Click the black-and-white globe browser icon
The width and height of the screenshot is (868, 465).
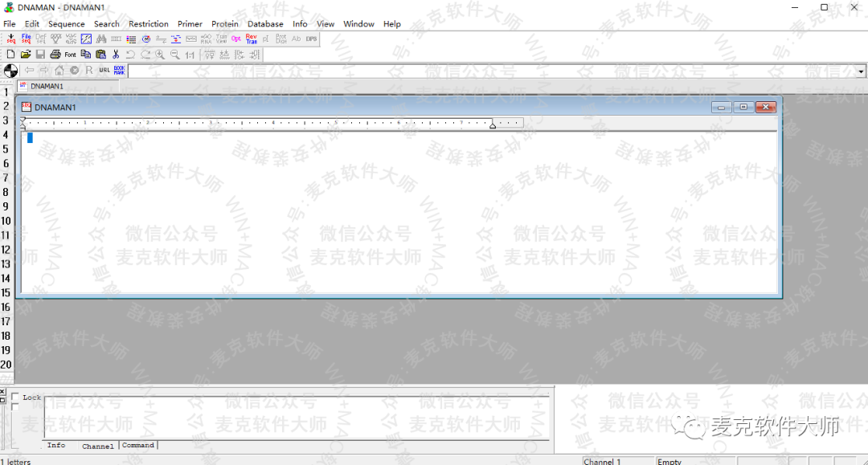pos(10,70)
